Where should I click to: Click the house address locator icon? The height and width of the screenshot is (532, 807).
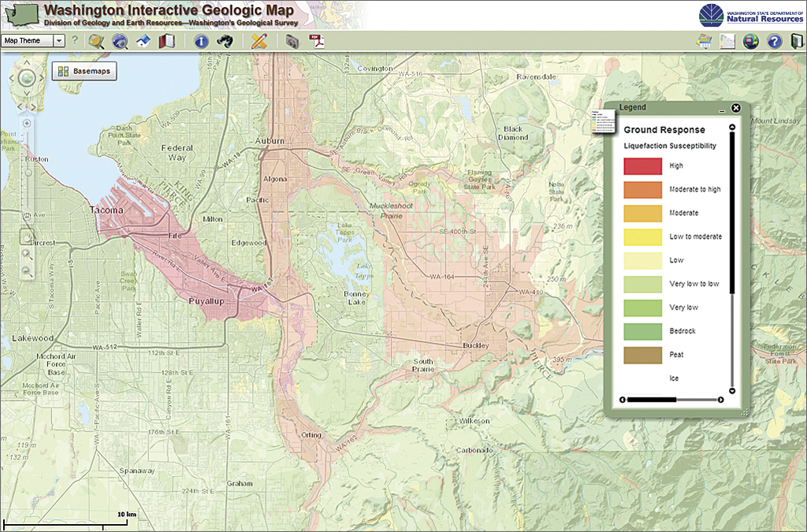pyautogui.click(x=143, y=41)
